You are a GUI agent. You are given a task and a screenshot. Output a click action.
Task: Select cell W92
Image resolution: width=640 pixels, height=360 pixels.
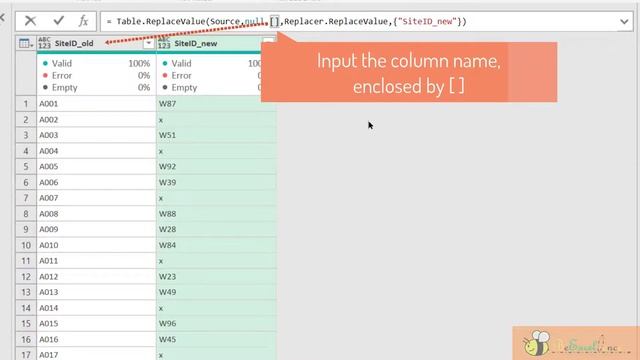(216, 167)
